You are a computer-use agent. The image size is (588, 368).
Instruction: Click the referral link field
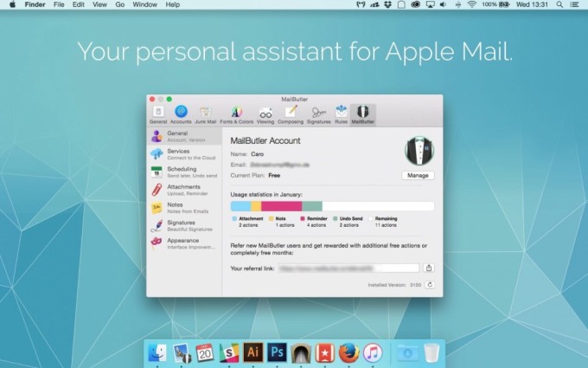pyautogui.click(x=348, y=268)
